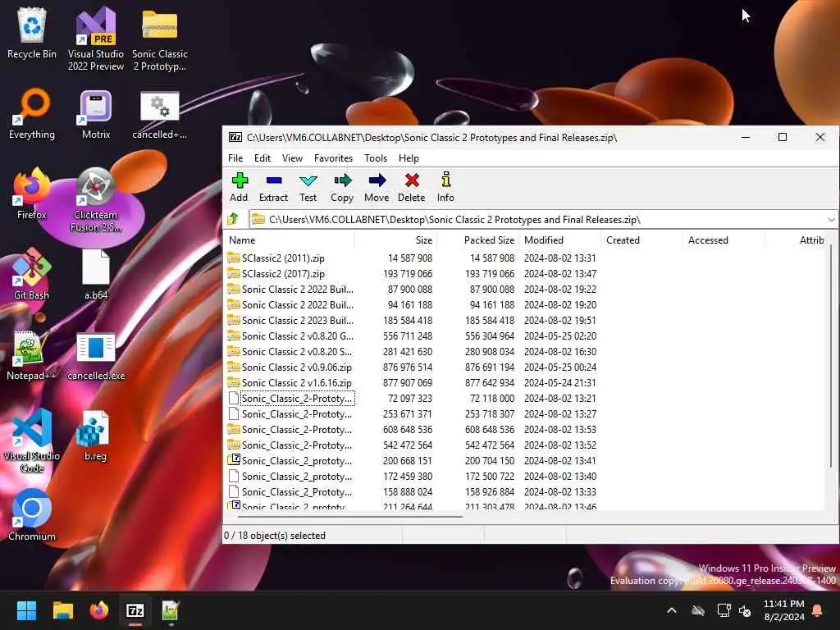This screenshot has width=840, height=630.
Task: Select the Sonic Classic 2 Prototyp... zip on the desktop
Action: 160,39
